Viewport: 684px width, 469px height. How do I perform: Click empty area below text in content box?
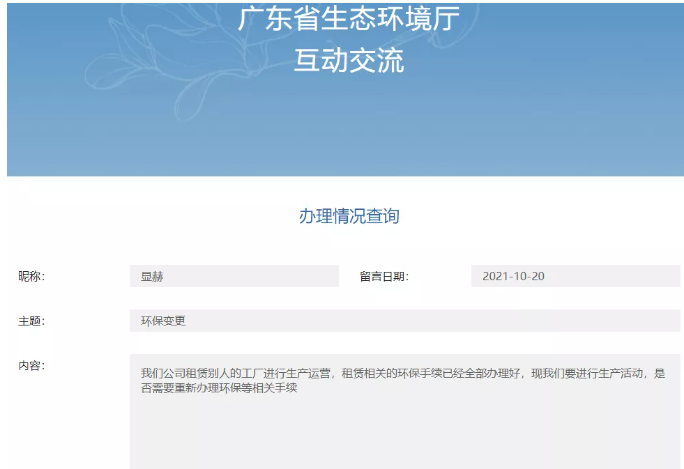[x=404, y=435]
